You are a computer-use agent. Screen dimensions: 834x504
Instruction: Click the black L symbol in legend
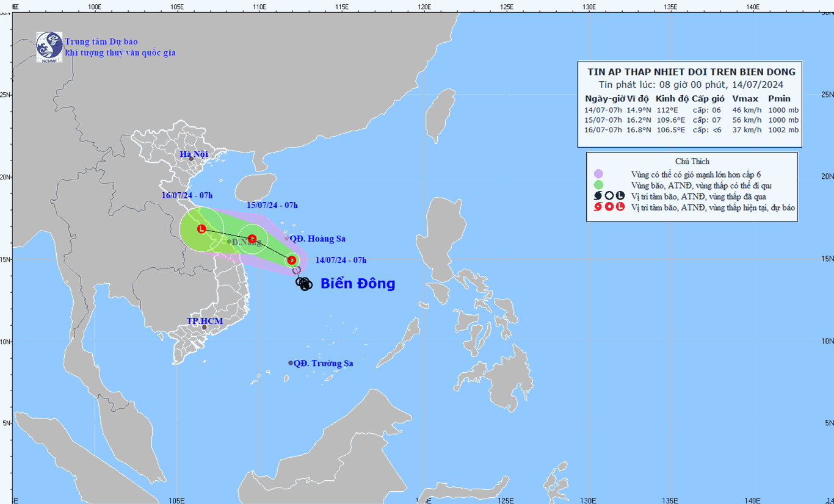click(x=620, y=196)
